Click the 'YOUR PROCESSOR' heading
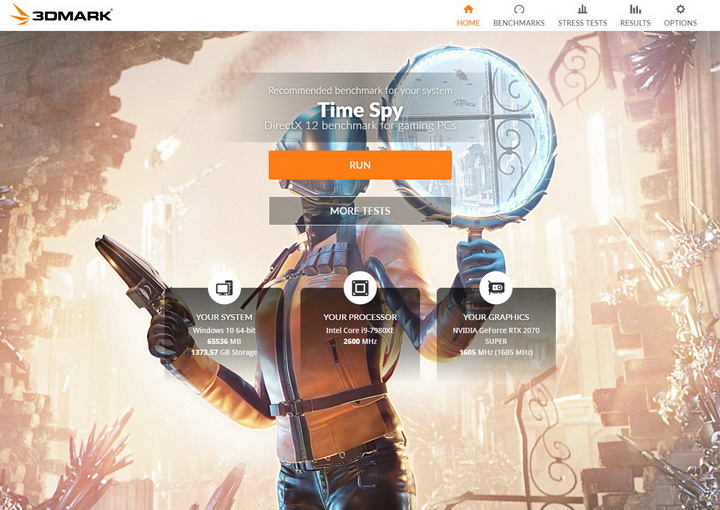Viewport: 720px width, 510px height. point(360,317)
